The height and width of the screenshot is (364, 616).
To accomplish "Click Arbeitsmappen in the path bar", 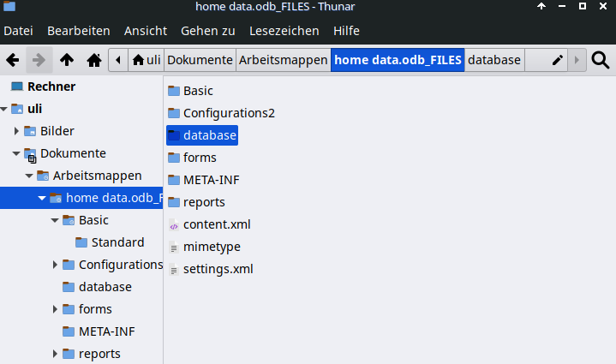I will 283,60.
